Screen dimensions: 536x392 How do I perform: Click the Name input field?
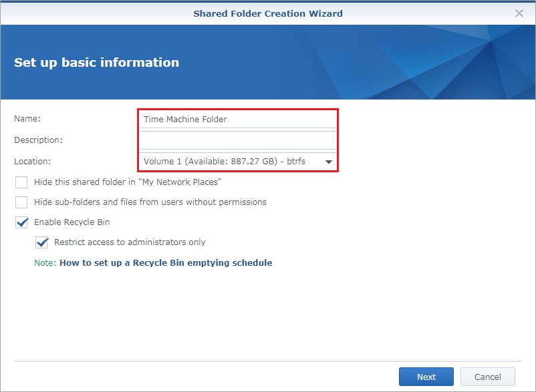pyautogui.click(x=238, y=119)
